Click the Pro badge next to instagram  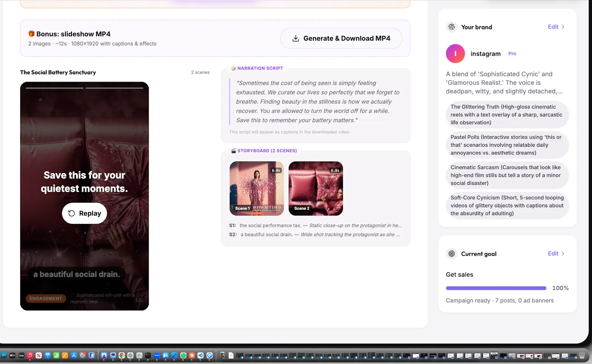pyautogui.click(x=512, y=54)
